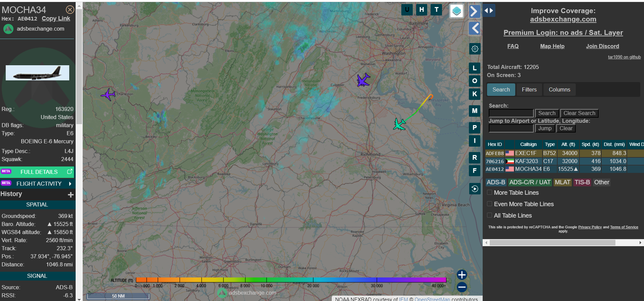The width and height of the screenshot is (644, 301).
Task: Click the I map button
Action: (x=475, y=141)
